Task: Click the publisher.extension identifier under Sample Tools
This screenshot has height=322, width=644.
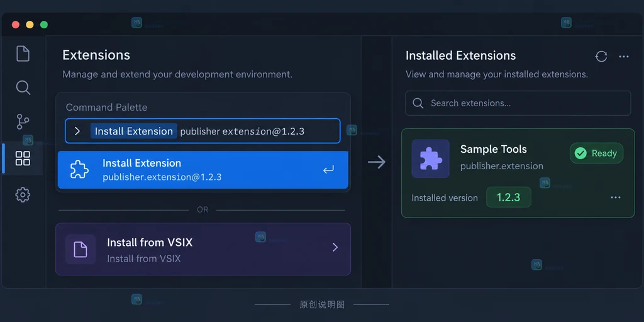Action: click(x=501, y=166)
